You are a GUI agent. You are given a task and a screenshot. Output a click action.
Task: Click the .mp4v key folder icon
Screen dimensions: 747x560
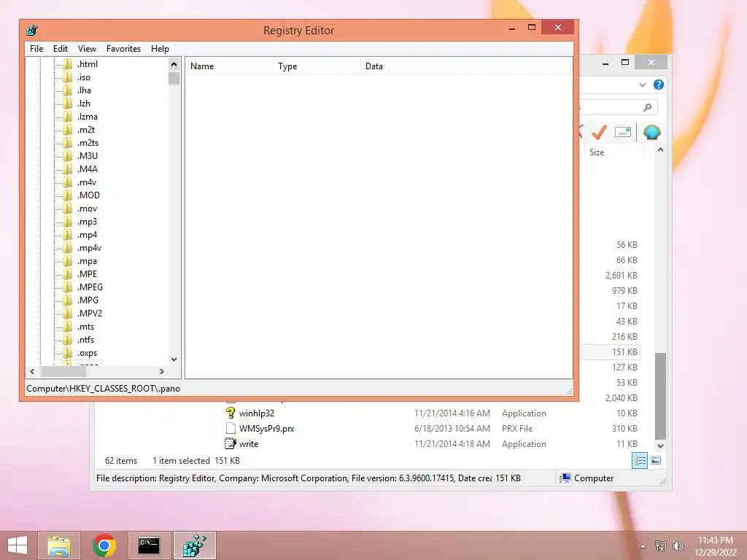click(x=68, y=248)
